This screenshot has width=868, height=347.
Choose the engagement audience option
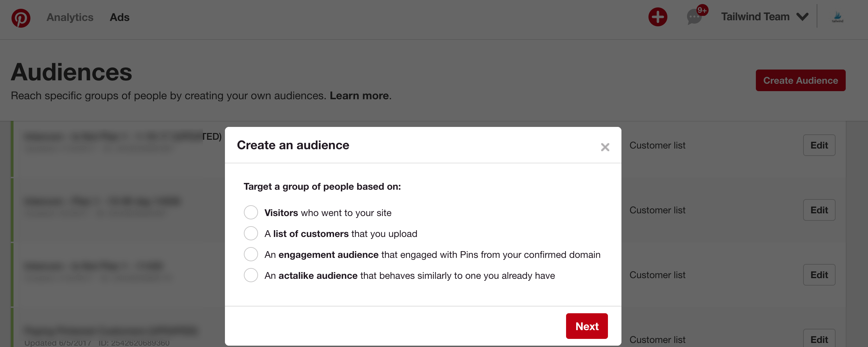pos(251,254)
